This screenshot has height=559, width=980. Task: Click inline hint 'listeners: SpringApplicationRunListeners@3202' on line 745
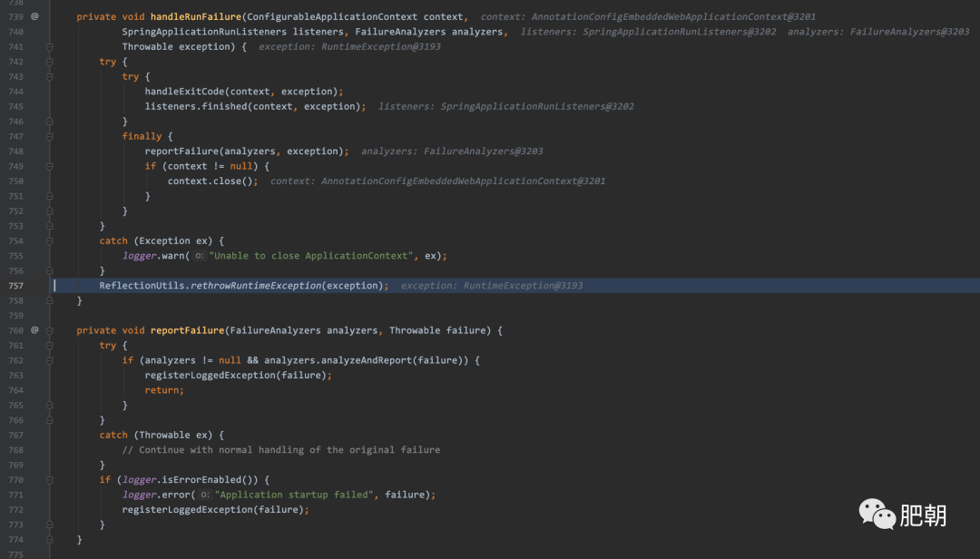click(506, 106)
